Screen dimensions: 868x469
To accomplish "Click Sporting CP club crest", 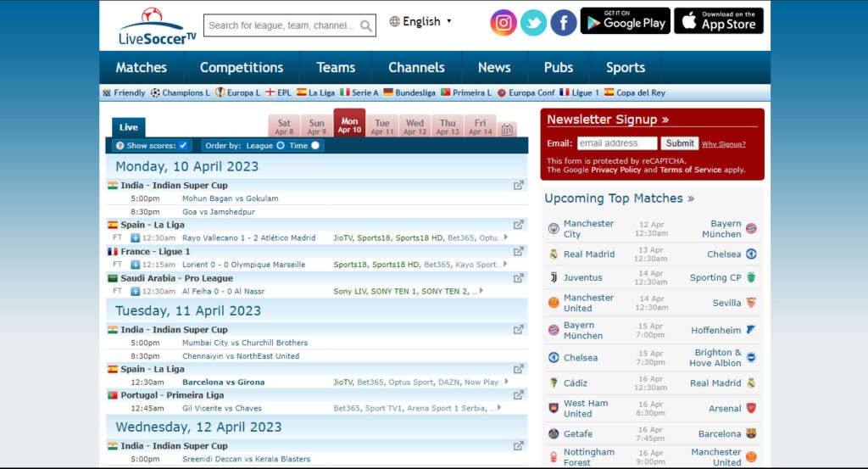I will tap(751, 277).
